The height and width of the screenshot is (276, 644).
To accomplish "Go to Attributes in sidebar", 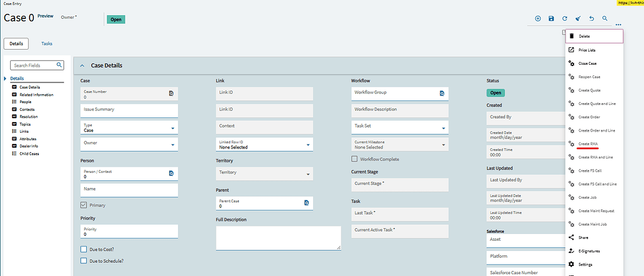I will pos(28,139).
